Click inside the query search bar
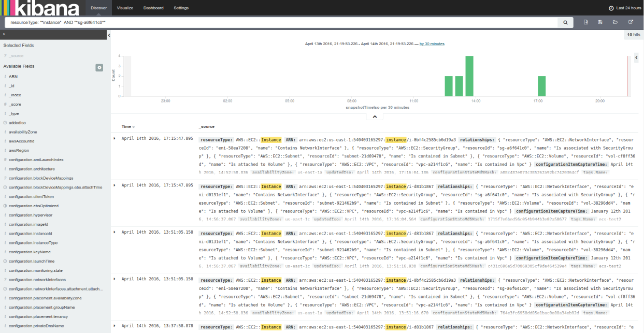The width and height of the screenshot is (644, 333). point(207,22)
